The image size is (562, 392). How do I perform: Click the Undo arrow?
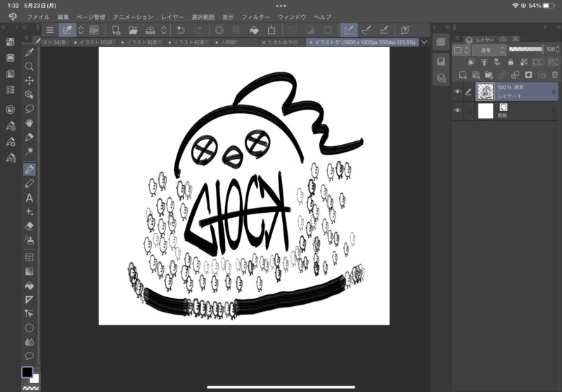[x=181, y=30]
